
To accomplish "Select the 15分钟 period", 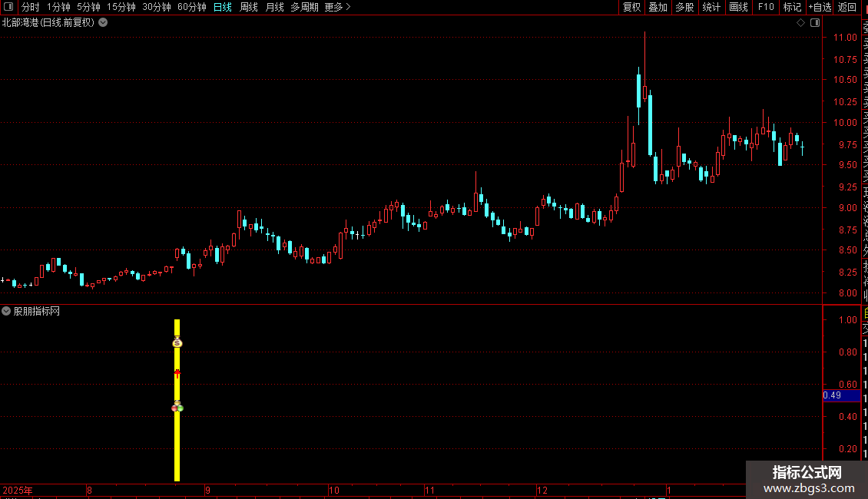I will [x=121, y=7].
